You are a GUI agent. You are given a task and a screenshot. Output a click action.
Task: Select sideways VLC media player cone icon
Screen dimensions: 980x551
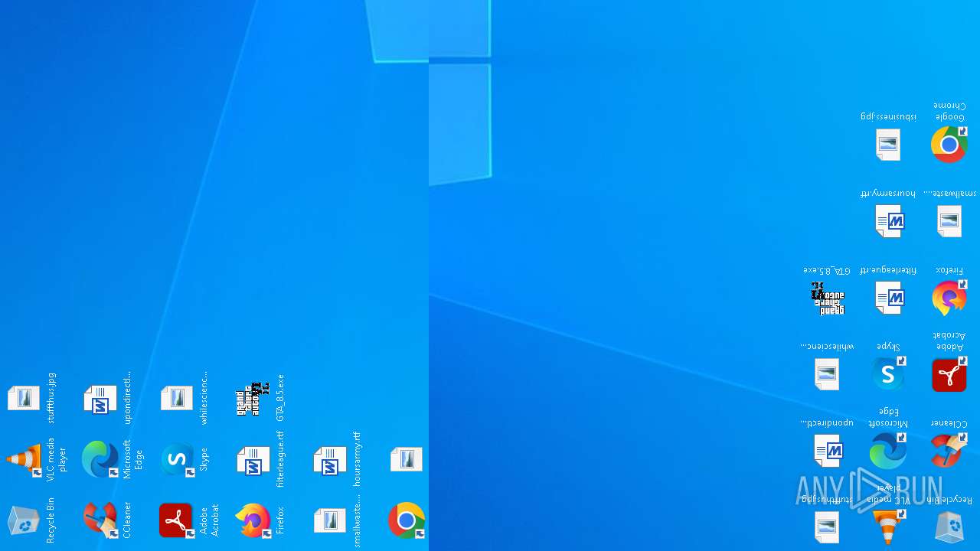(24, 459)
